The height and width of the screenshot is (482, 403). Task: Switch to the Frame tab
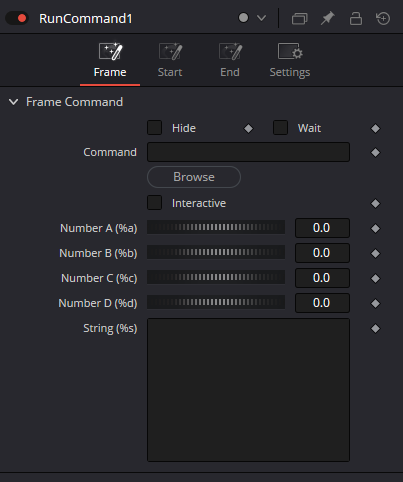click(110, 60)
